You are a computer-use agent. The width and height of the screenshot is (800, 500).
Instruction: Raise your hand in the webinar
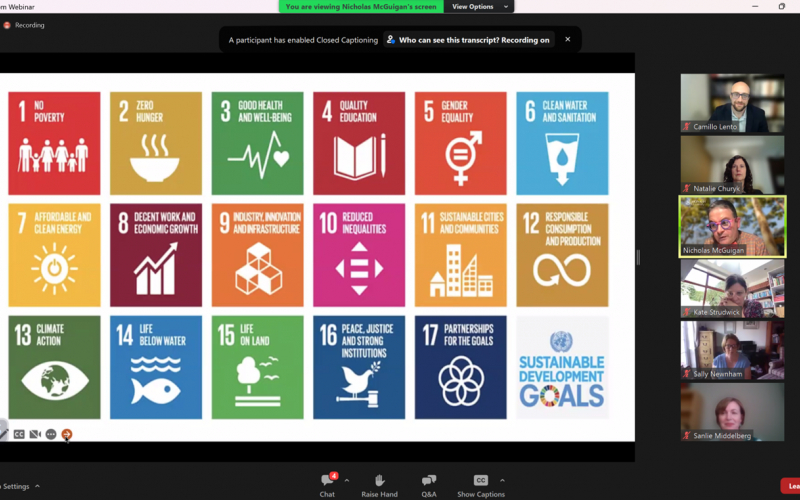coord(379,485)
